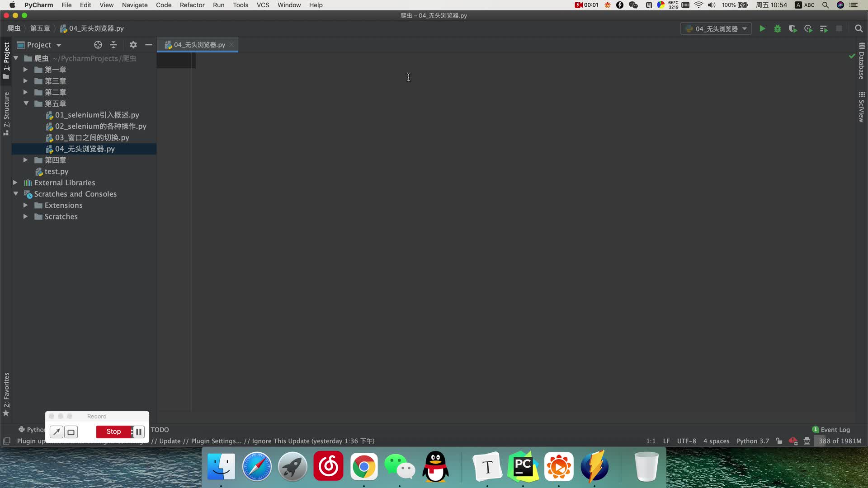Click the Python 3.7 interpreter in status bar
The image size is (868, 488).
coord(753,441)
